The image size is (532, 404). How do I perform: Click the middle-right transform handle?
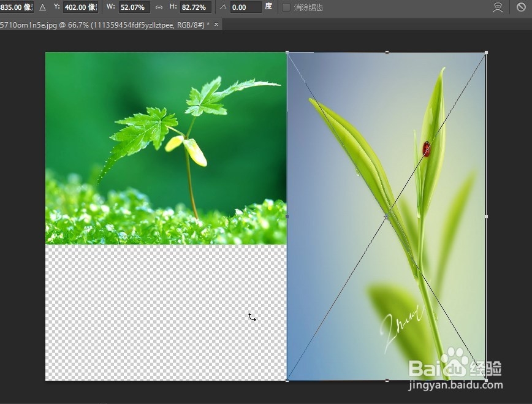click(x=486, y=216)
